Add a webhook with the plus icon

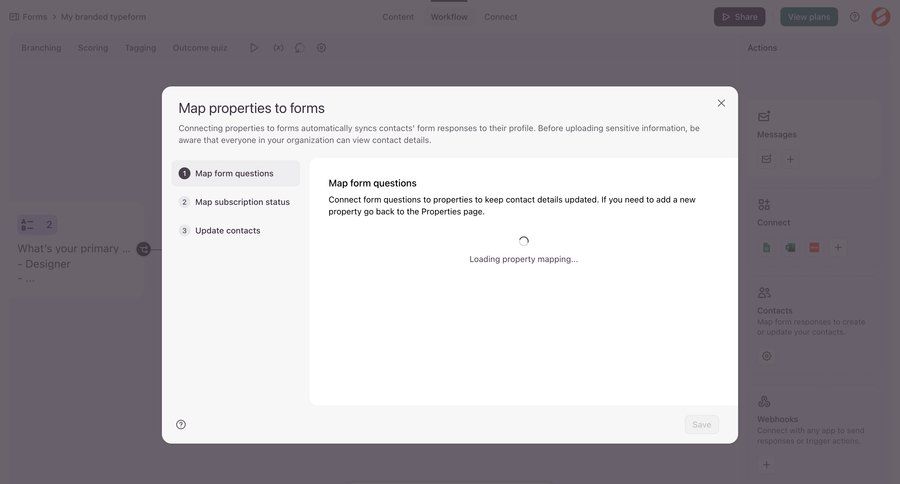[x=766, y=465]
